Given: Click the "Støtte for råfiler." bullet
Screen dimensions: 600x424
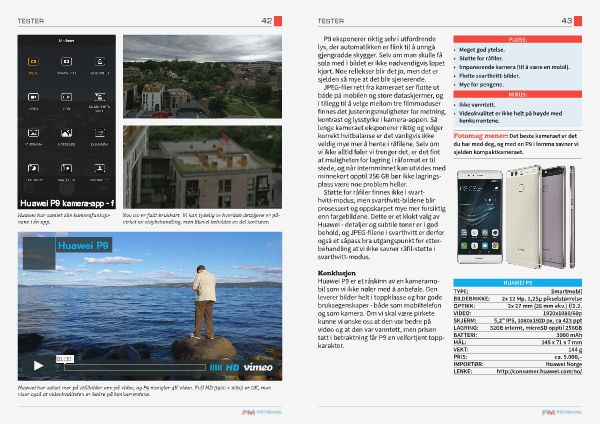Looking at the screenshot, I should (481, 59).
